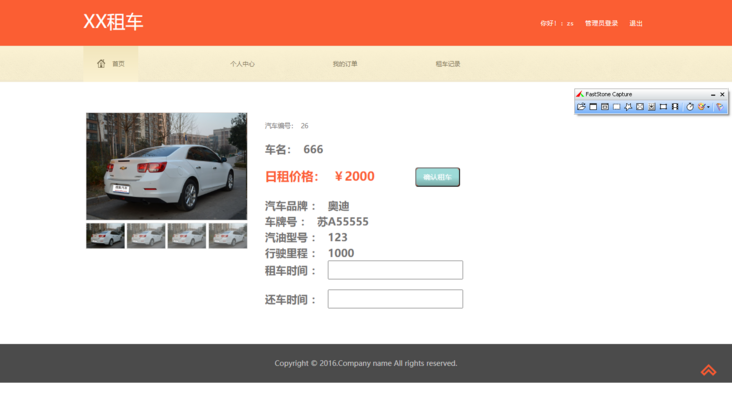Select Capture Fixed Region tool
The image size is (732, 401).
coord(663,107)
